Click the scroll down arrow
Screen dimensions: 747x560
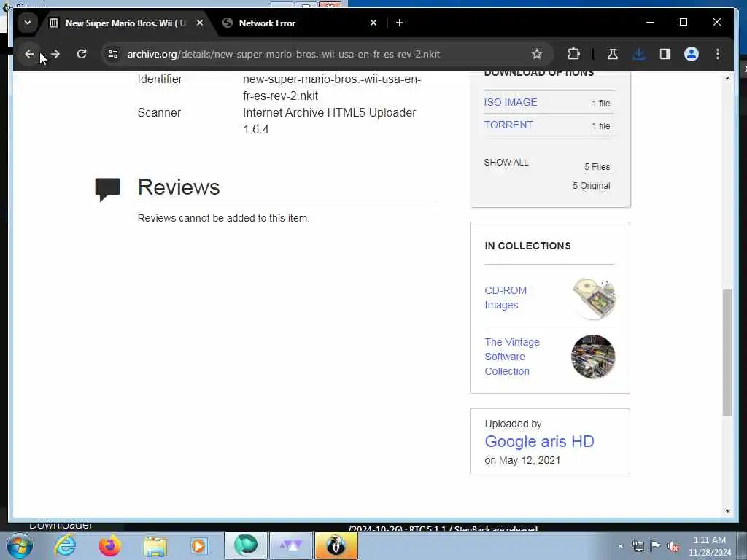(x=727, y=511)
